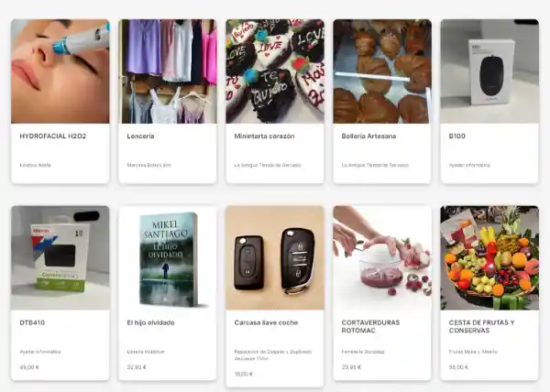Click the DTB410 hard drive photo
The height and width of the screenshot is (392, 550).
(60, 258)
